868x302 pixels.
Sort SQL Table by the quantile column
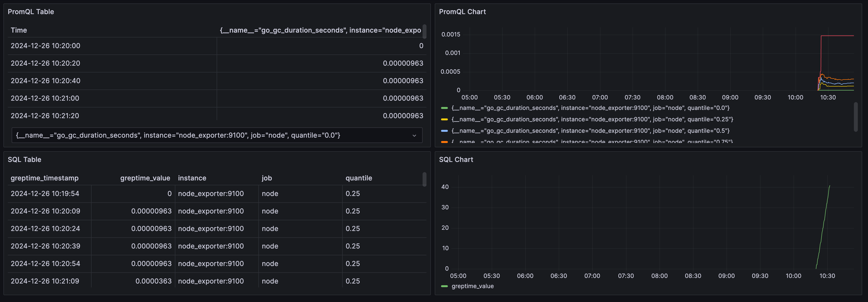point(358,178)
